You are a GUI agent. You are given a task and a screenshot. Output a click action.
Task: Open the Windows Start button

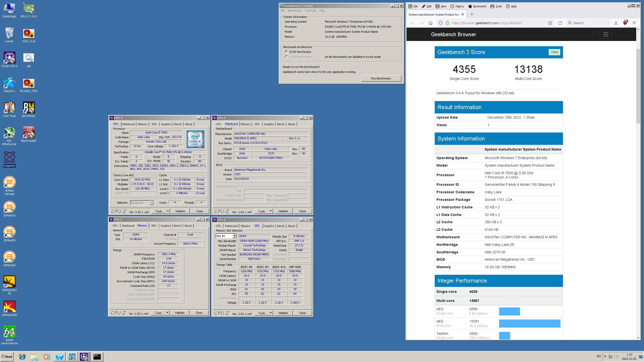(7, 356)
